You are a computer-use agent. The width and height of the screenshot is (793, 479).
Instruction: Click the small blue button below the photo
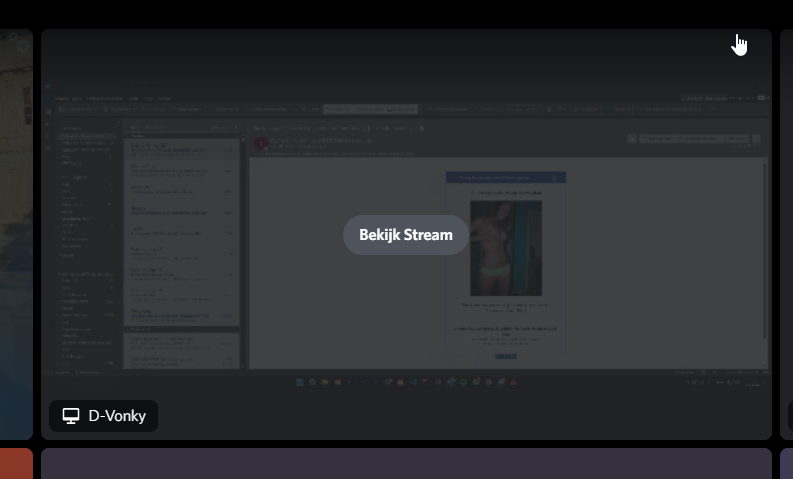[x=505, y=356]
